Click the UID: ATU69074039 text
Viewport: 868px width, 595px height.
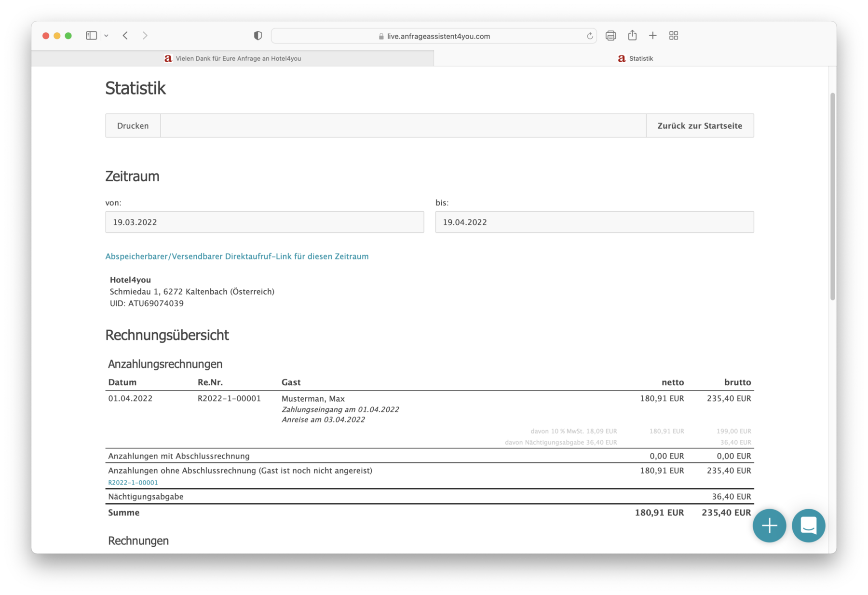click(x=147, y=304)
